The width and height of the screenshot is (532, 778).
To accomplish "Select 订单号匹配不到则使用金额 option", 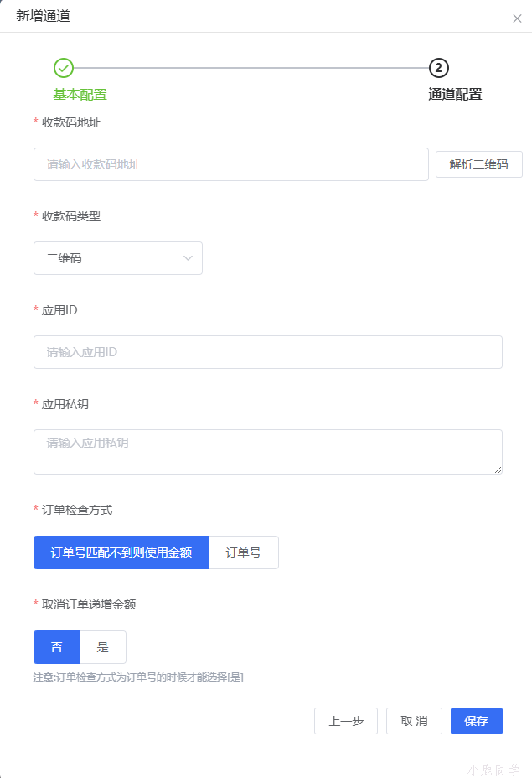I will click(x=121, y=552).
